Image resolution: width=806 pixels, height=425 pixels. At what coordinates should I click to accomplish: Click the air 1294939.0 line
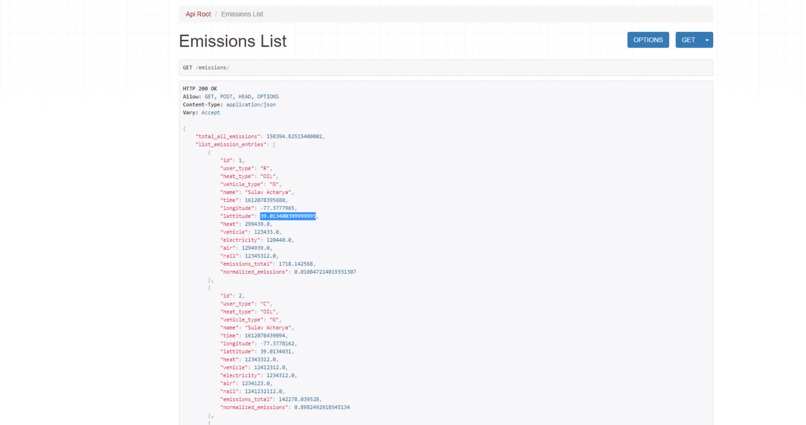coord(246,248)
